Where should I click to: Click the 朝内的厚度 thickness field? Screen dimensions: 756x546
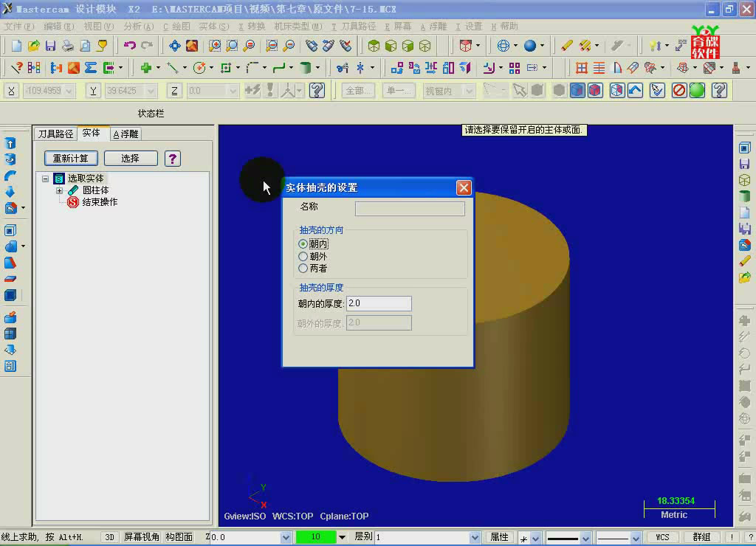click(379, 303)
